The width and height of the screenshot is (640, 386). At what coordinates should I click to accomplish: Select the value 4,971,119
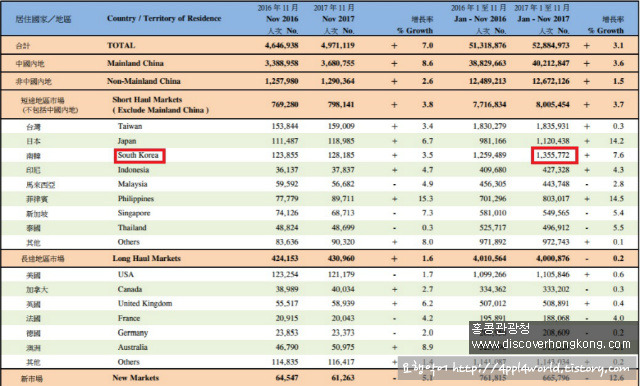(338, 45)
